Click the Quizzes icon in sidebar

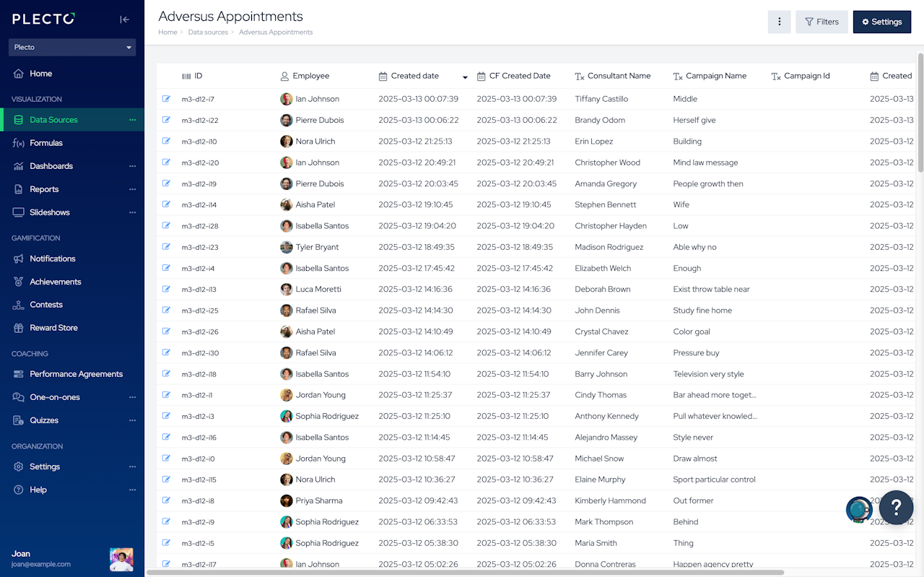coord(18,420)
